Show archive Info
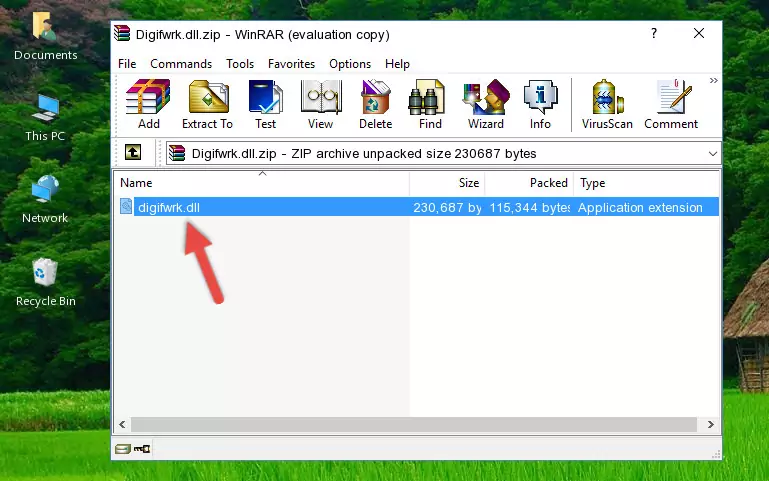Image resolution: width=769 pixels, height=481 pixels. (540, 104)
